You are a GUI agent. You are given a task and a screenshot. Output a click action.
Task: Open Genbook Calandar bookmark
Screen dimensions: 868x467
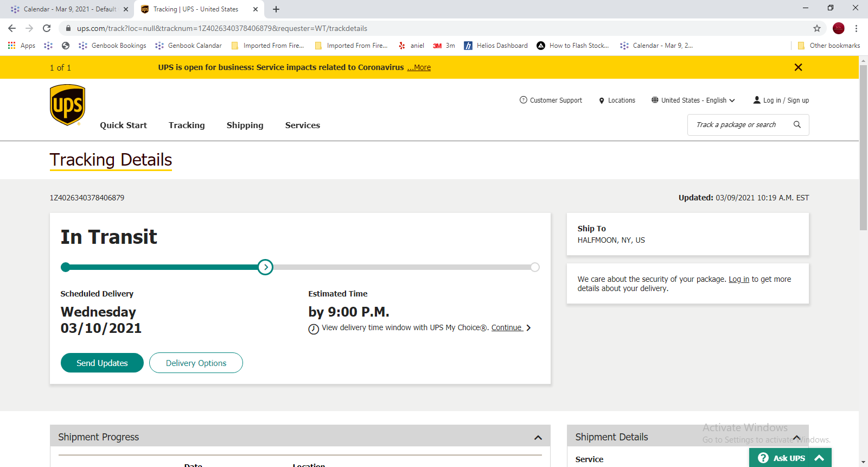(189, 46)
